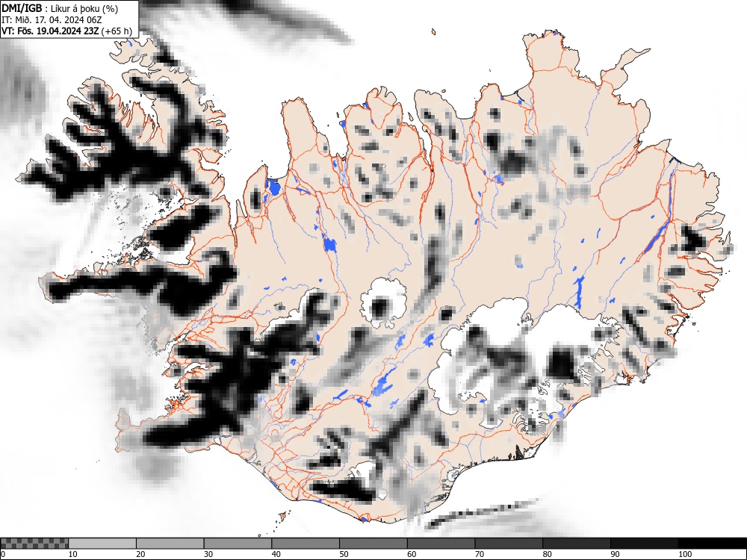Select the 60–70 dark gray legend segment
Screen dimensions: 747x560
pyautogui.click(x=441, y=544)
